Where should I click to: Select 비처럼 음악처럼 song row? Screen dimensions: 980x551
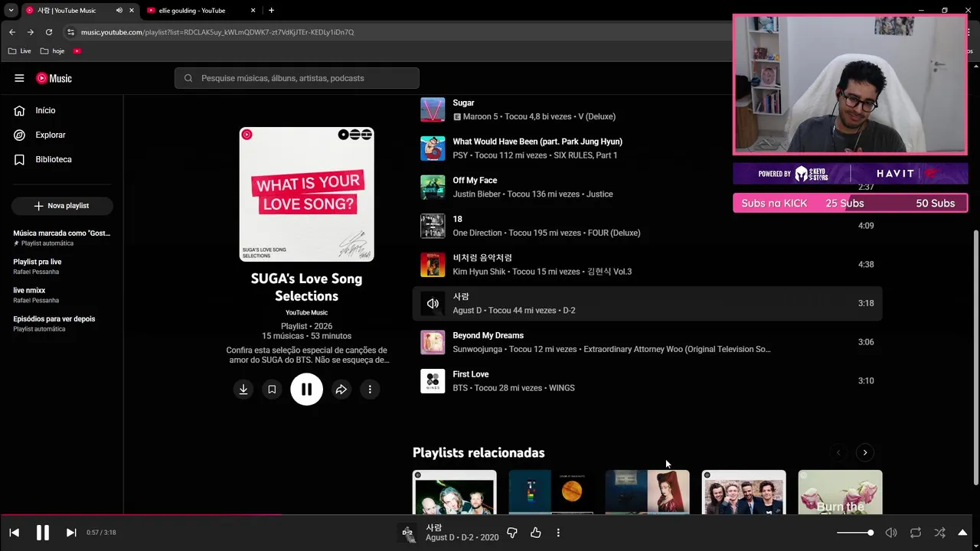point(647,265)
